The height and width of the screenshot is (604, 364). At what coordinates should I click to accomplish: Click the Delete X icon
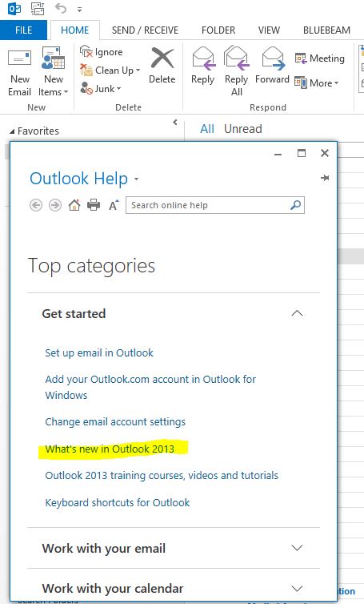[162, 58]
